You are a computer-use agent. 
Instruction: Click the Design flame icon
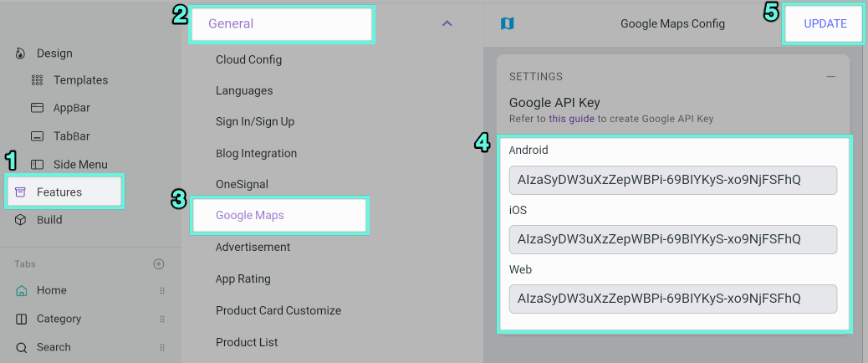[x=20, y=54]
